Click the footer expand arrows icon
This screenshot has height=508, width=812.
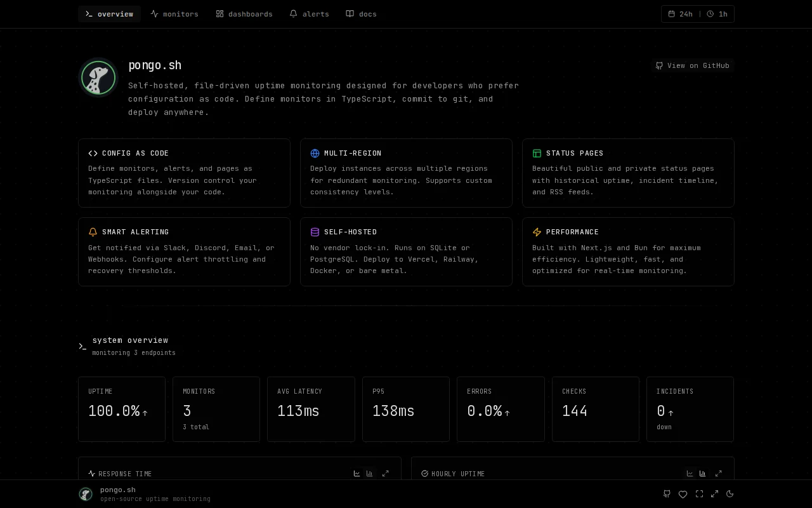click(x=715, y=494)
